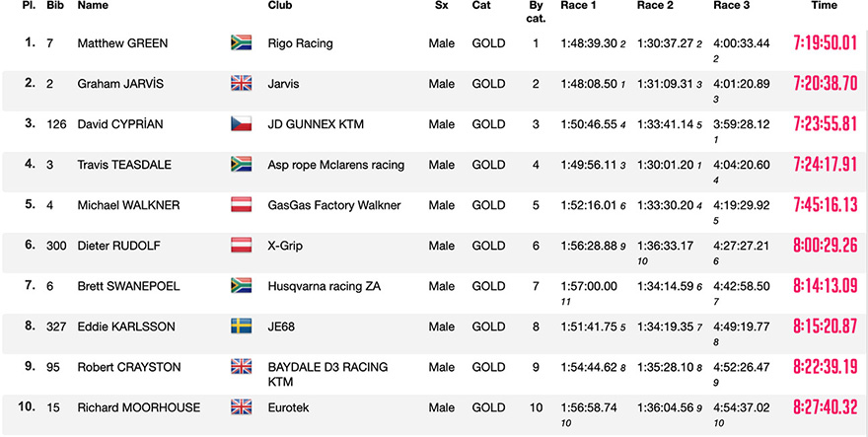Sort by the Race 3 column header

coord(732,6)
